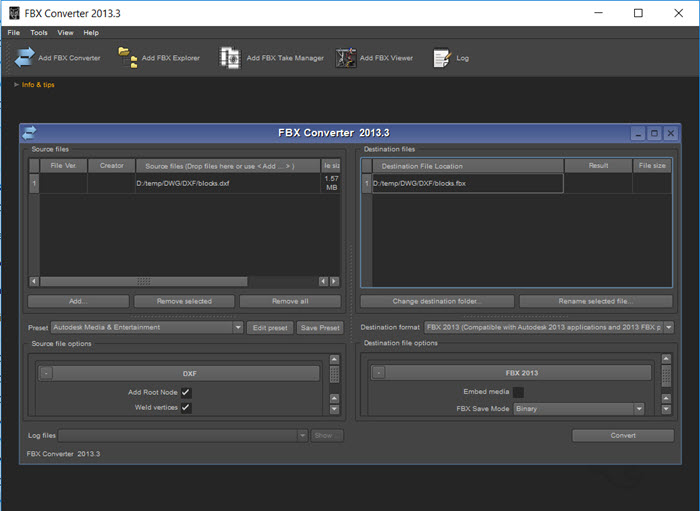Click Rename selected file button

tap(596, 301)
